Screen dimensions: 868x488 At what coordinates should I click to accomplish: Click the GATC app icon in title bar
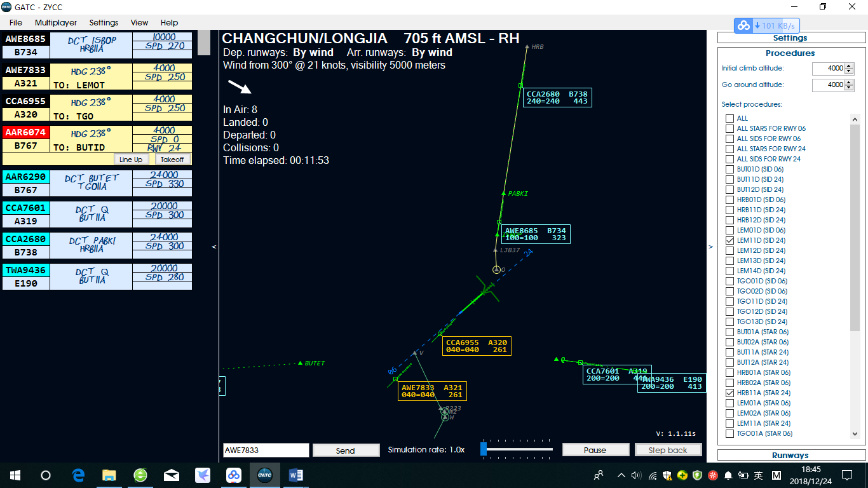pos(7,7)
